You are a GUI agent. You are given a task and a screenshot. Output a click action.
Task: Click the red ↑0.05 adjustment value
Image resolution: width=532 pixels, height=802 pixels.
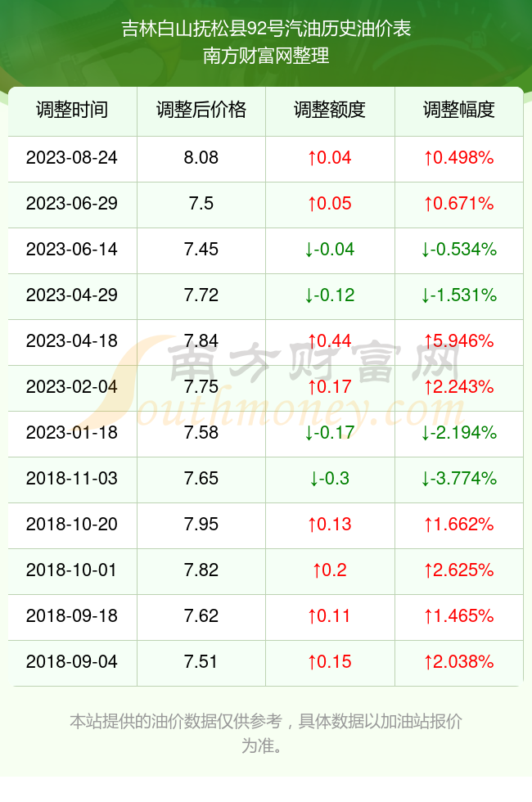pos(330,204)
